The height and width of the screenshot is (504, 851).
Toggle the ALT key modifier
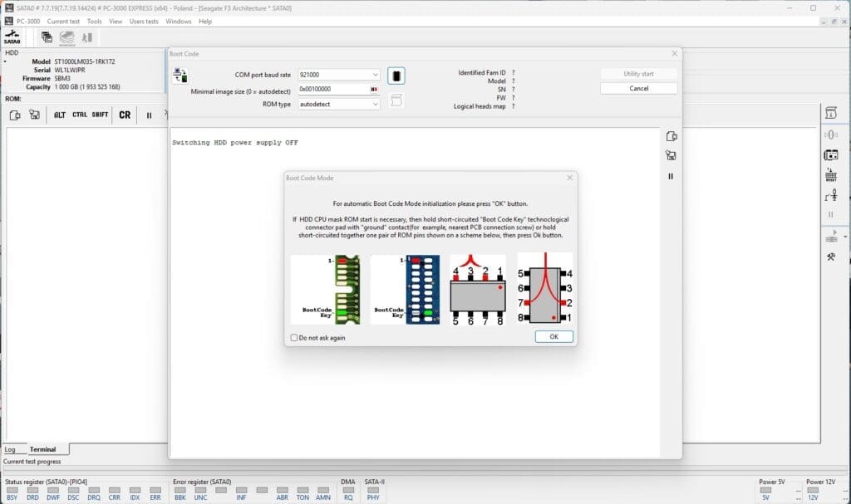(x=60, y=115)
